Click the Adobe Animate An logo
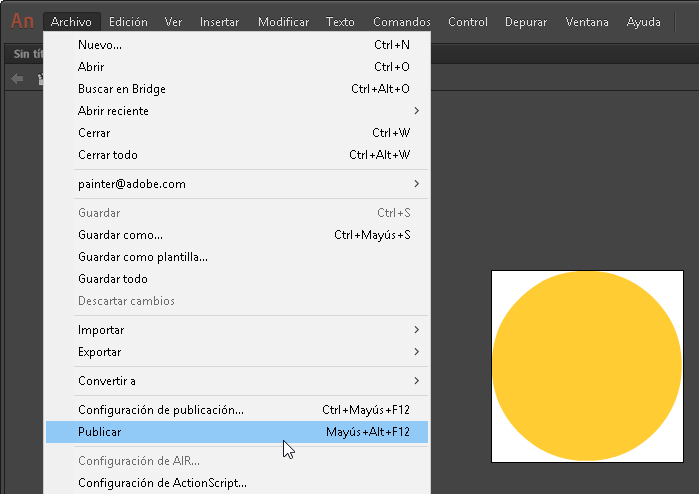This screenshot has height=494, width=699. pos(22,21)
